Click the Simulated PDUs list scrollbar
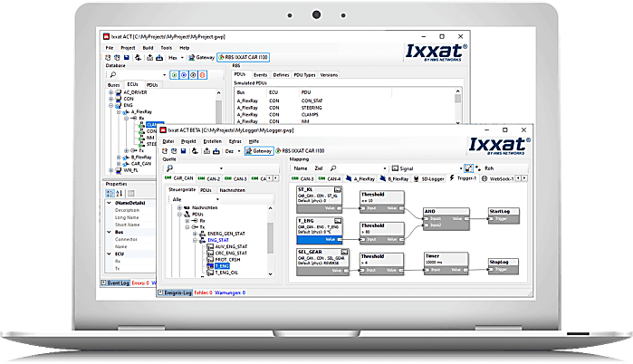Screen dimensions: 633x364 pyautogui.click(x=458, y=107)
